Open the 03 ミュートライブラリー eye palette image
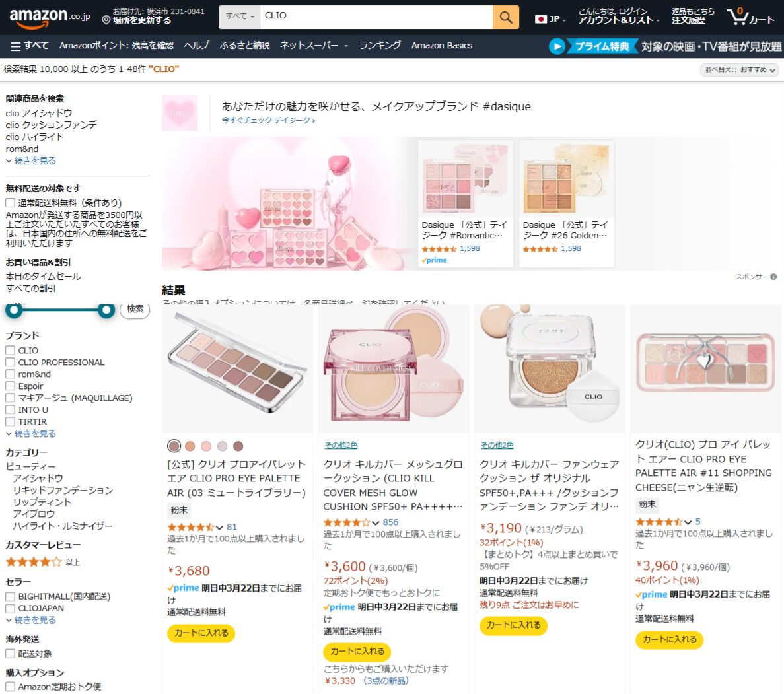 [x=238, y=368]
